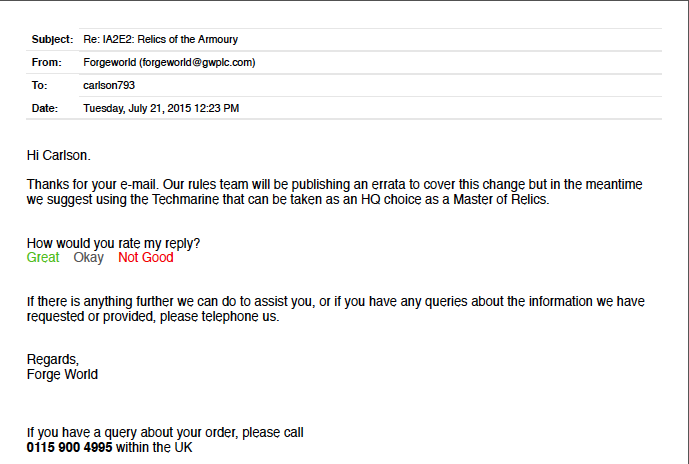Click the 'To:' header label
This screenshot has height=464, width=689.
tap(41, 85)
